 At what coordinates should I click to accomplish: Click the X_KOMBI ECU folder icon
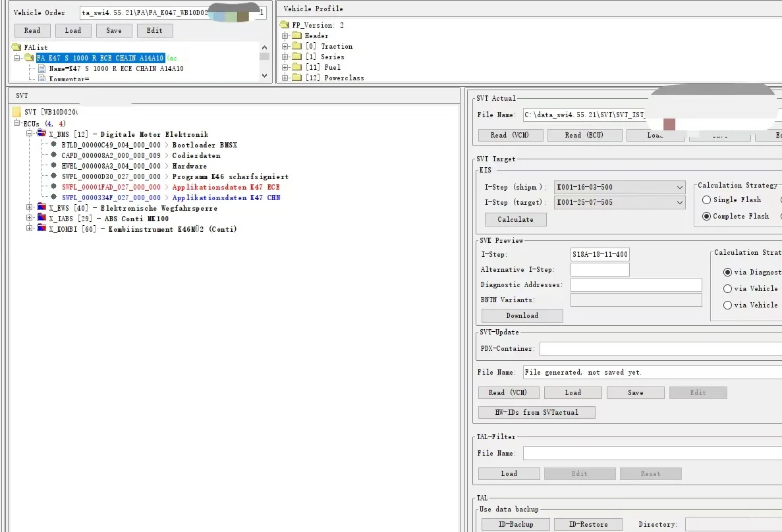pyautogui.click(x=42, y=228)
